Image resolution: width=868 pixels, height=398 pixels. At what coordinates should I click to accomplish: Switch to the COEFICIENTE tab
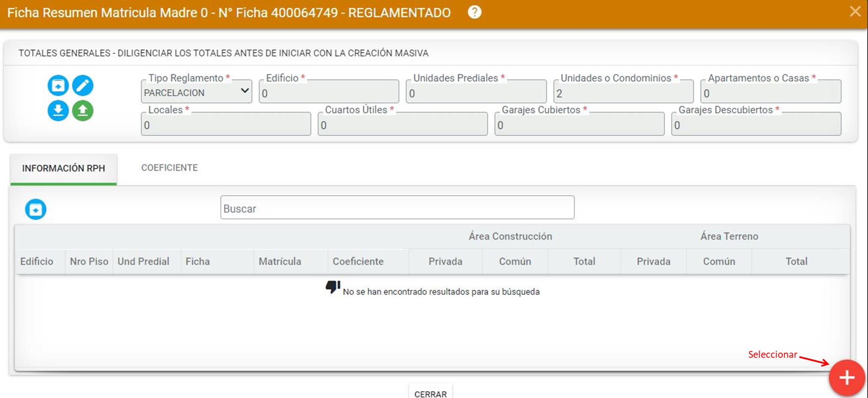[170, 168]
